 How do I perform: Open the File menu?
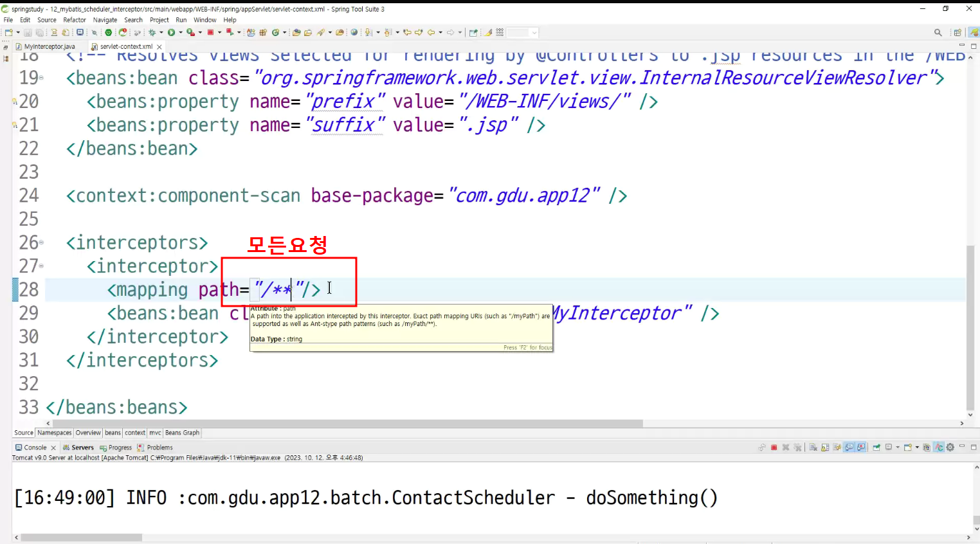(x=8, y=20)
